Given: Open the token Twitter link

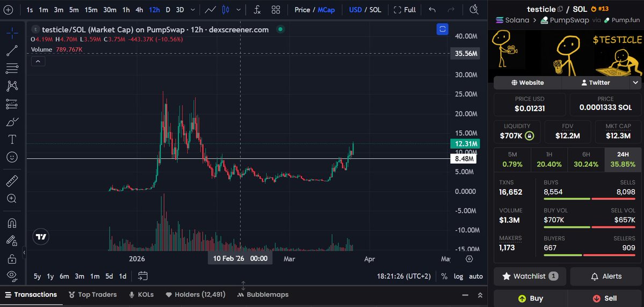Looking at the screenshot, I should (x=595, y=83).
